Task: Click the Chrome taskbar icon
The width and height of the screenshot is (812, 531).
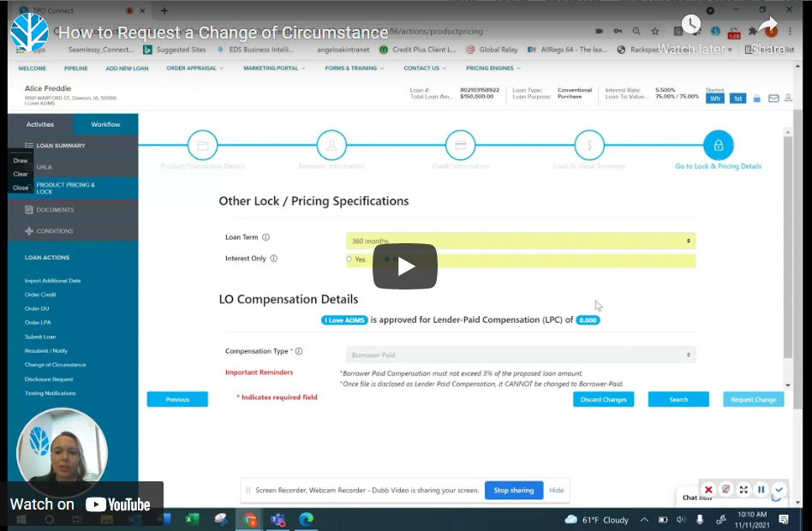Action: (x=249, y=519)
